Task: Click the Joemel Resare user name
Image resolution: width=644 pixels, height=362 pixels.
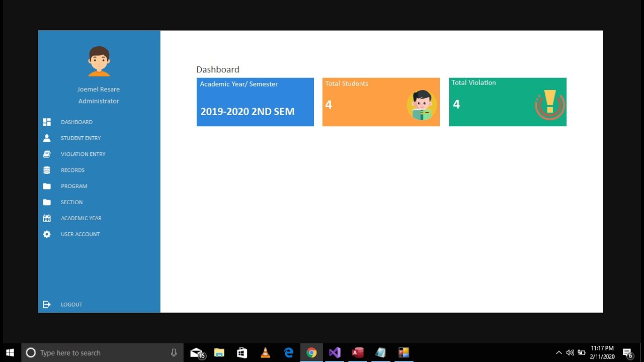Action: pyautogui.click(x=99, y=89)
